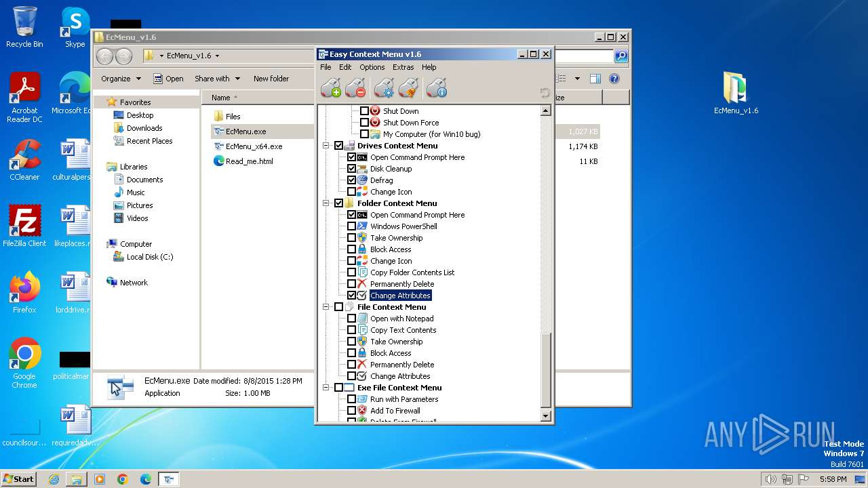The image size is (868, 488).
Task: Click the Explorer help question mark icon
Action: 614,79
